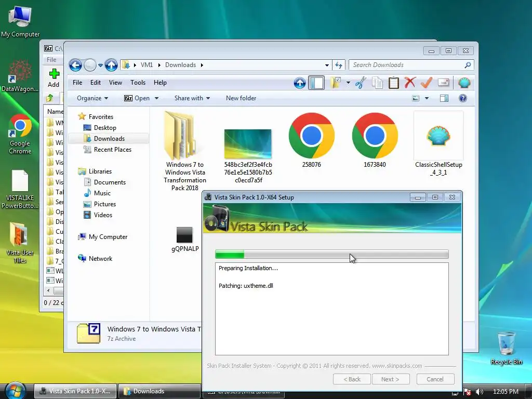The width and height of the screenshot is (532, 399).
Task: Select Downloads under Favorites
Action: [109, 138]
